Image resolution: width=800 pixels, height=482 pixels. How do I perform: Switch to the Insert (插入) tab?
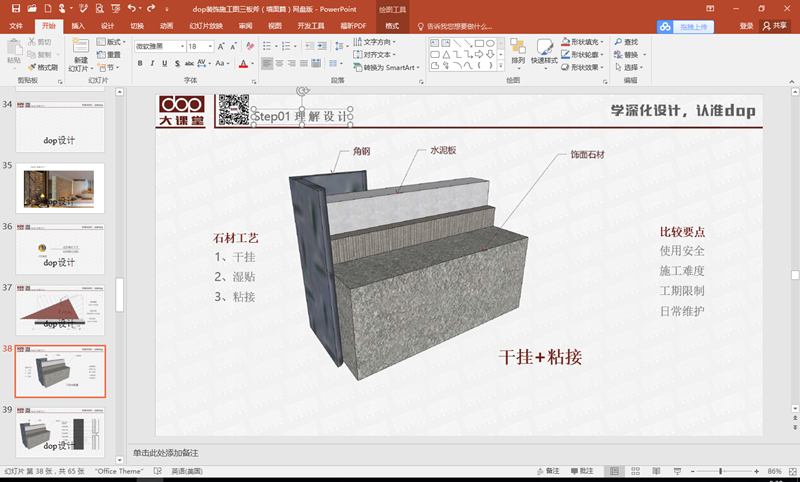tap(78, 26)
